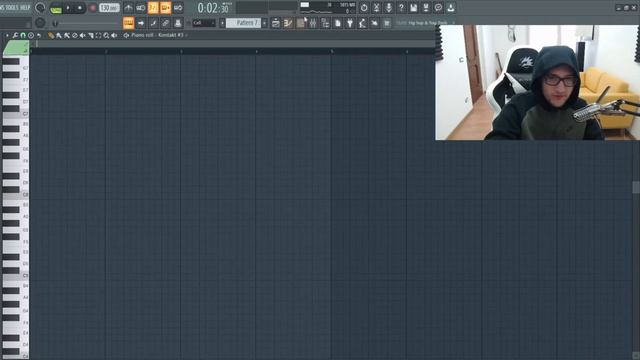Click the main volume knob
640x360 pixels.
(40, 8)
